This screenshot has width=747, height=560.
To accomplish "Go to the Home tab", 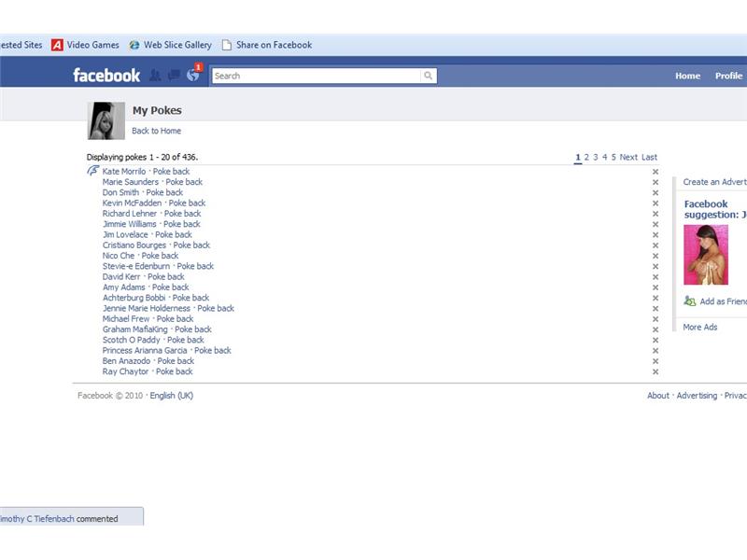I will coord(688,76).
